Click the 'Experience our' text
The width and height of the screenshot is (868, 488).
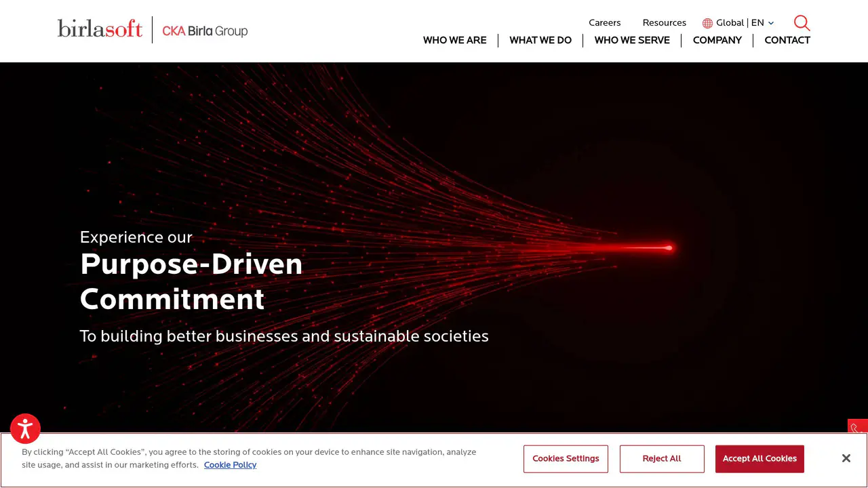(x=136, y=237)
